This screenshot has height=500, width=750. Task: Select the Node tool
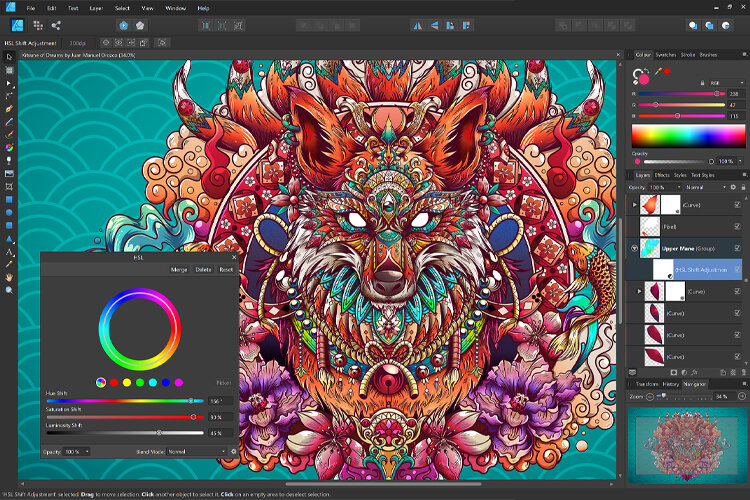9,83
